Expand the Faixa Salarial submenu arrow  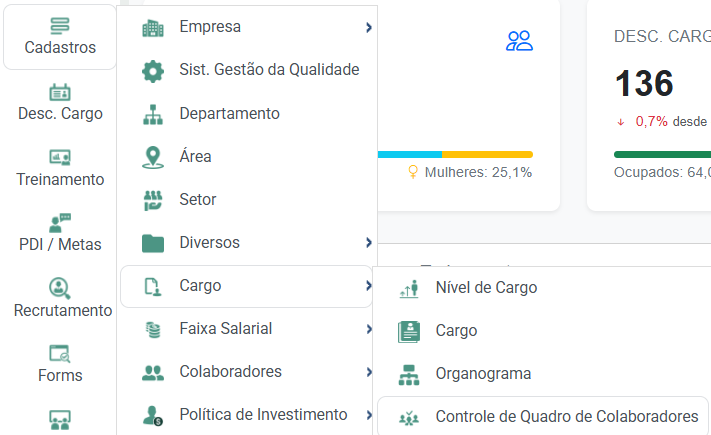click(x=369, y=329)
